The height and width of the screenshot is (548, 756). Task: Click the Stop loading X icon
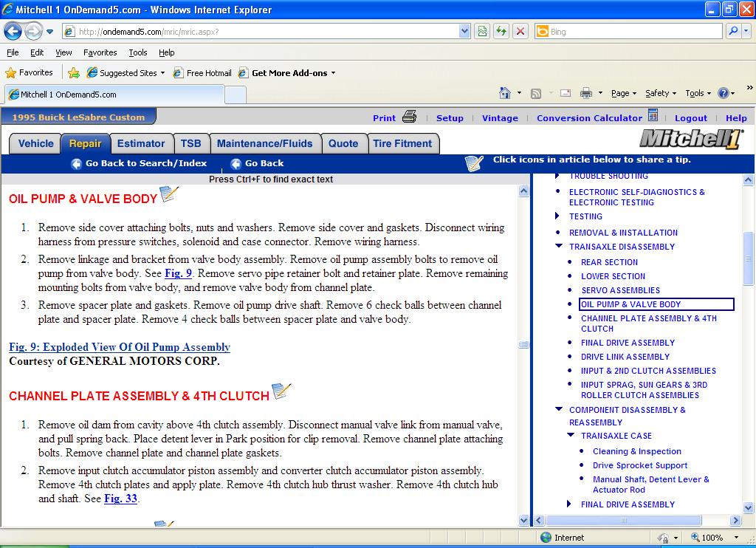coord(520,31)
